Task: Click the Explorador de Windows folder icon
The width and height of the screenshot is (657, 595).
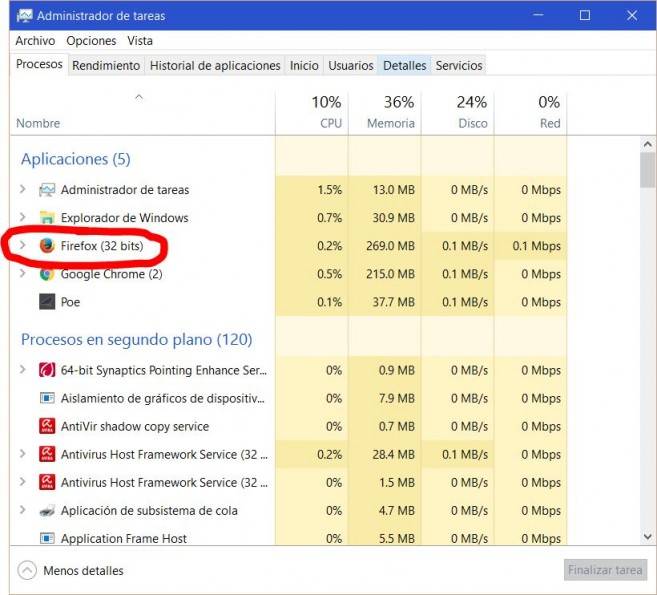Action: [x=47, y=218]
